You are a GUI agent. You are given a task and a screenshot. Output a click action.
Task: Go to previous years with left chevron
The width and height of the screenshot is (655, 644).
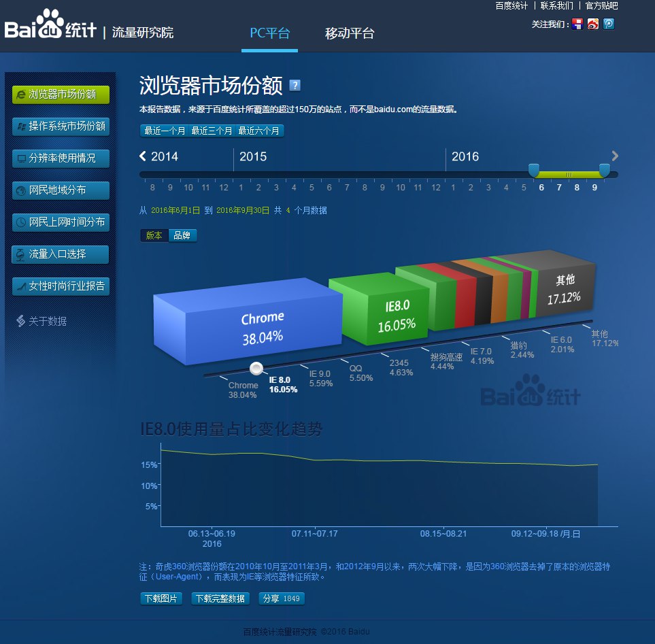(x=143, y=156)
